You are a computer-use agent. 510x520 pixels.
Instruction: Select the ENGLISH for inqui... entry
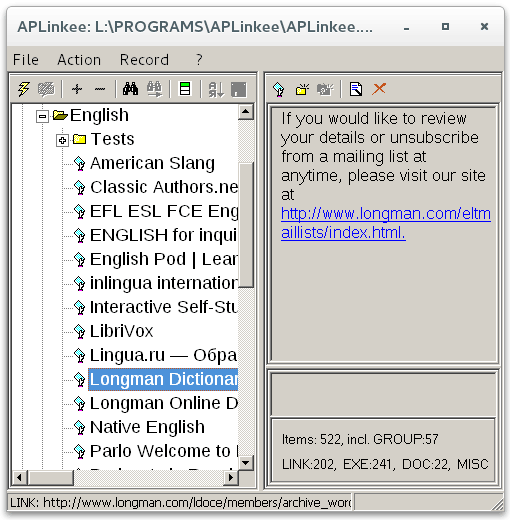tap(164, 235)
